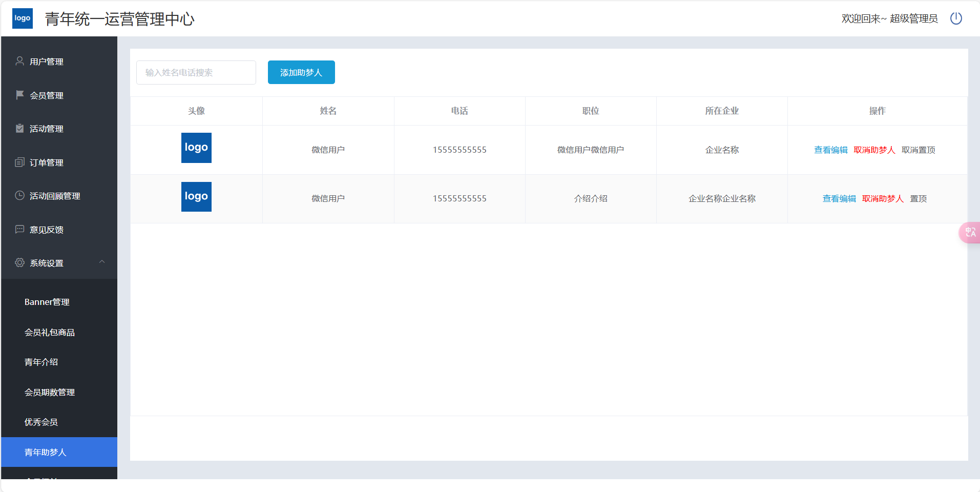Image resolution: width=980 pixels, height=492 pixels.
Task: Click the 职位 column header
Action: [591, 111]
